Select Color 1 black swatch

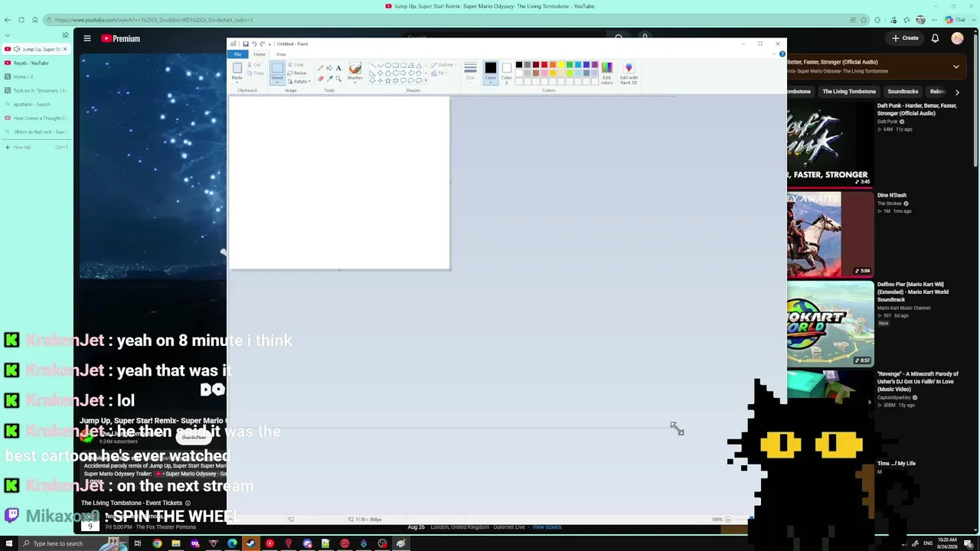coord(490,72)
